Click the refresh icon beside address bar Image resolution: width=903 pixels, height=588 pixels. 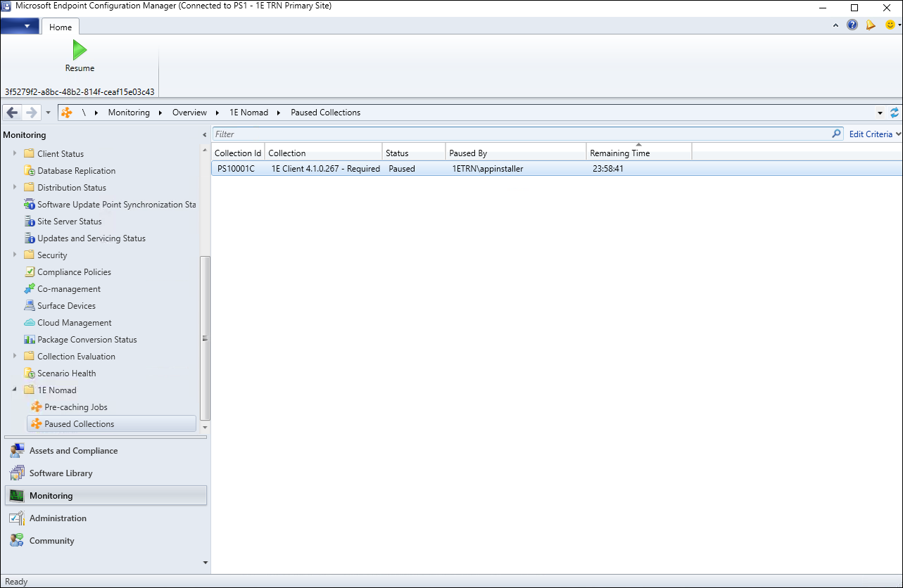pos(895,113)
